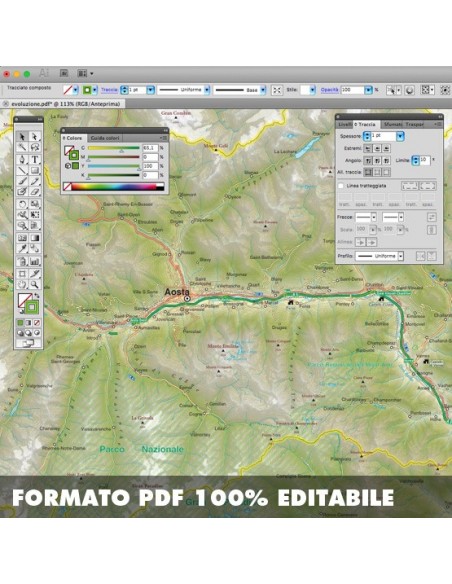Screen dimensions: 452x584
Task: Switch to Guida colori tab
Action: coord(105,138)
